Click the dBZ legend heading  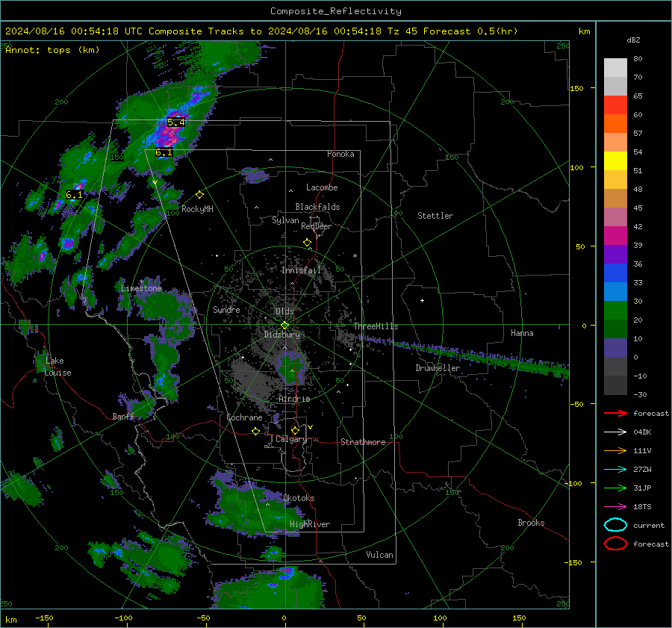coord(633,40)
